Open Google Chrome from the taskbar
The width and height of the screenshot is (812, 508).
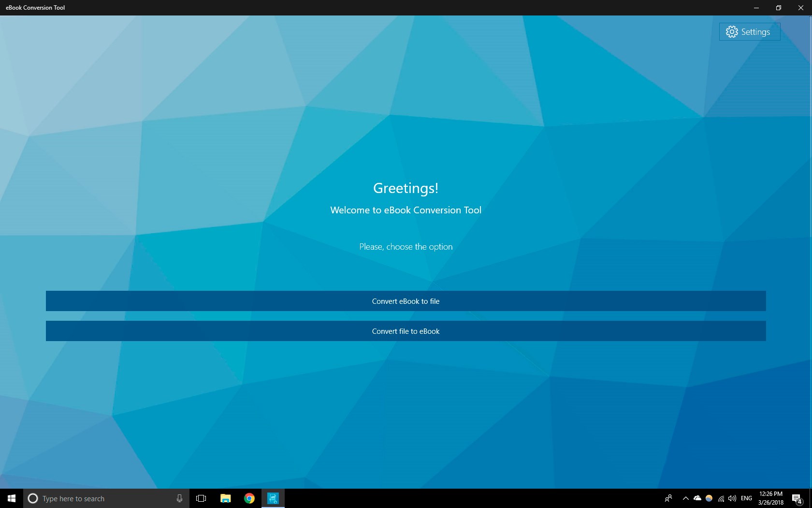click(249, 498)
